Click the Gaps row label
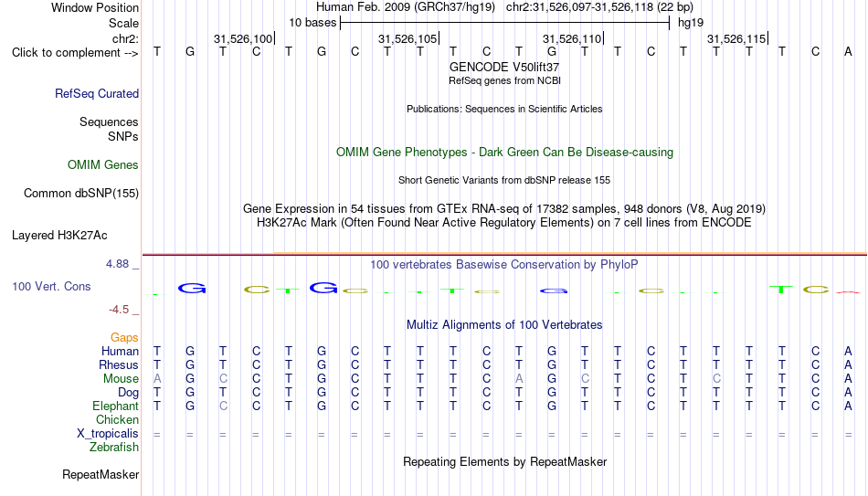This screenshot has width=868, height=496. 124,338
